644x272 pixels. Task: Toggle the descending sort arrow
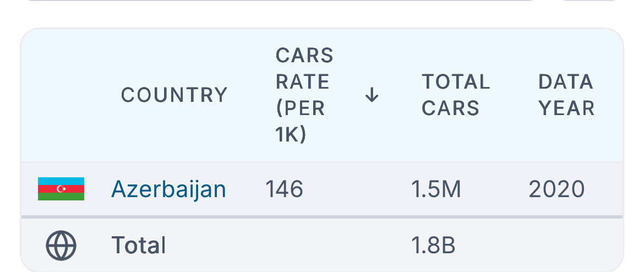pos(372,95)
